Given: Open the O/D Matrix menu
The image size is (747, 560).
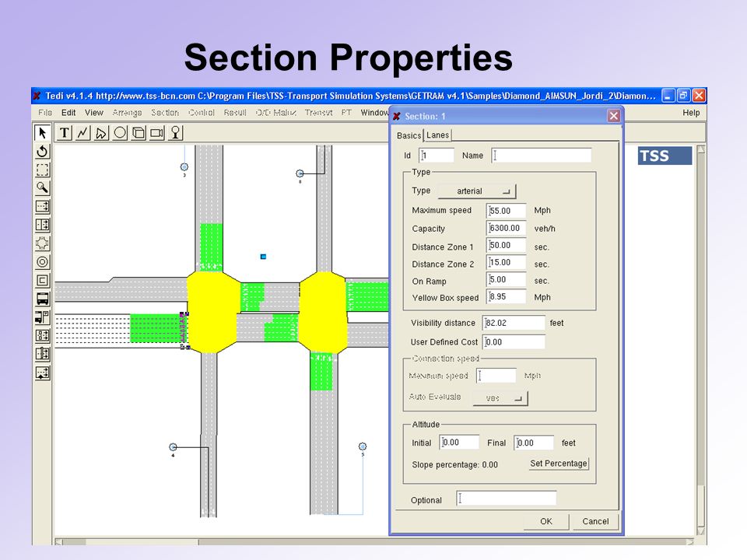Looking at the screenshot, I should tap(275, 112).
